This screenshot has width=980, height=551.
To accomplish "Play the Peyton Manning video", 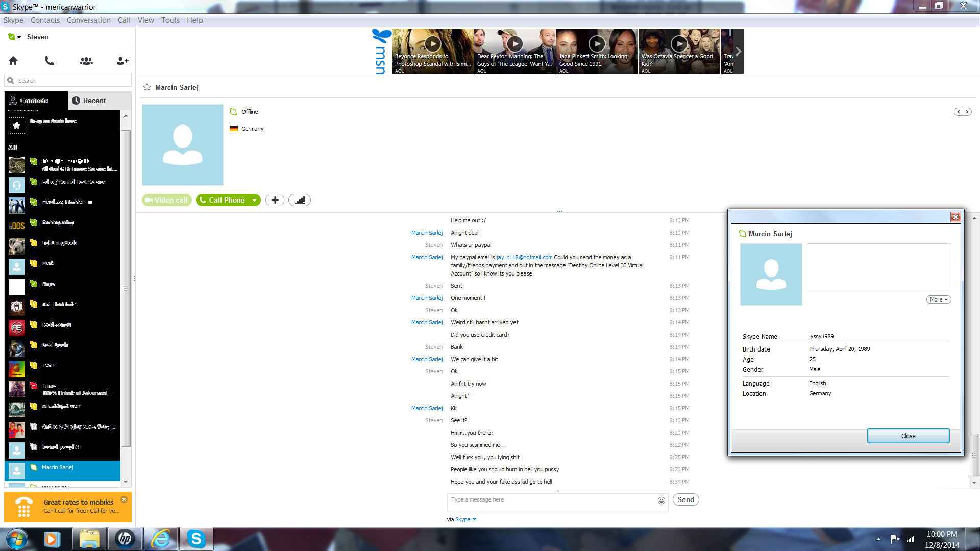I will [x=515, y=44].
